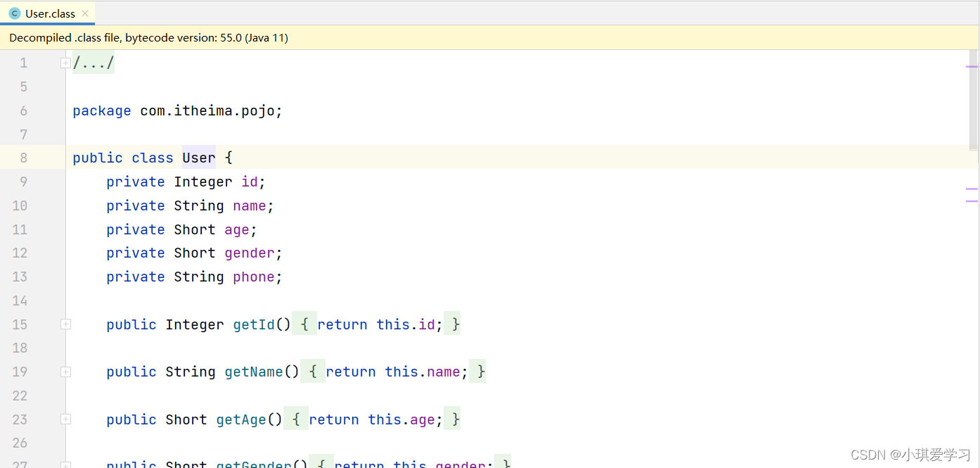This screenshot has height=468, width=980.
Task: Expand the getAge method fold on line 23
Action: [x=65, y=419]
